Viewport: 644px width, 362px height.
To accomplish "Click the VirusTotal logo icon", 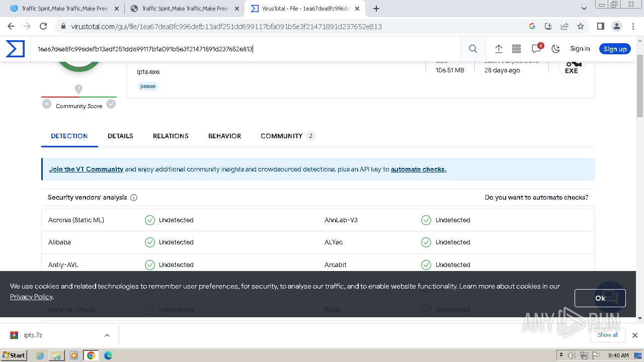I will pos(15,49).
